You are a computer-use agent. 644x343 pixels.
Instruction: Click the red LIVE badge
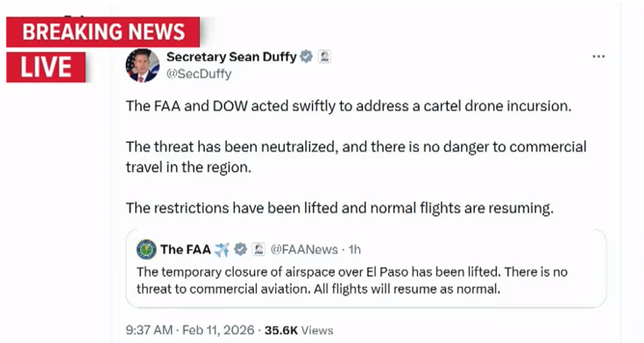pos(46,67)
